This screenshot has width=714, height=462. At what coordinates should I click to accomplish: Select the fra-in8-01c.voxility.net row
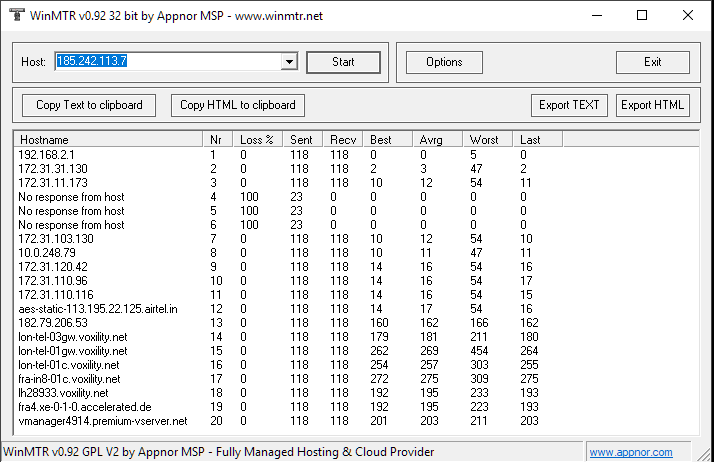click(289, 379)
